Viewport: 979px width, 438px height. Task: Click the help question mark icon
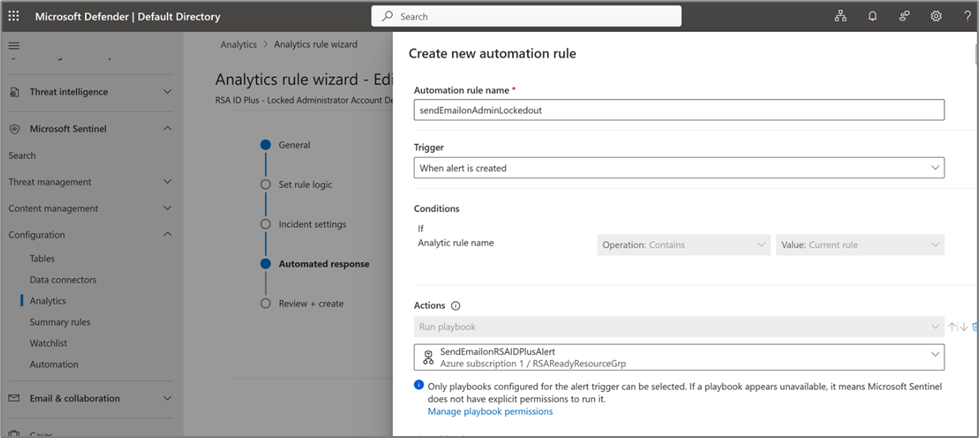[967, 17]
